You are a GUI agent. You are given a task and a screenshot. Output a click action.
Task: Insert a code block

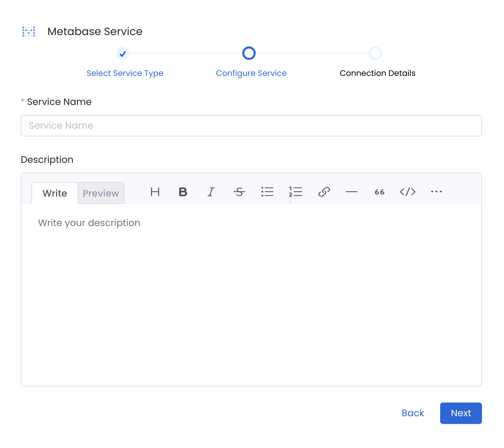coord(408,192)
